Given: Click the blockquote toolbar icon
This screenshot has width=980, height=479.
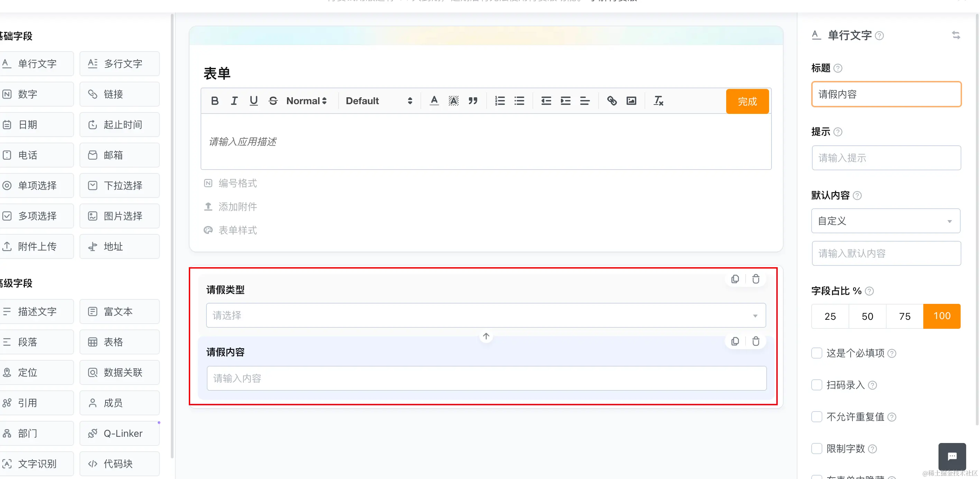Looking at the screenshot, I should click(473, 101).
